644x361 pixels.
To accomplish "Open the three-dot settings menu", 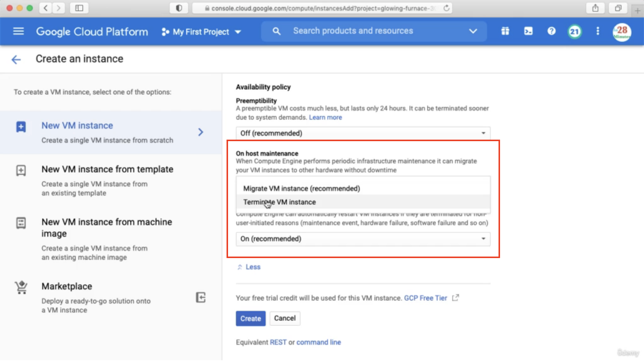I will click(597, 31).
